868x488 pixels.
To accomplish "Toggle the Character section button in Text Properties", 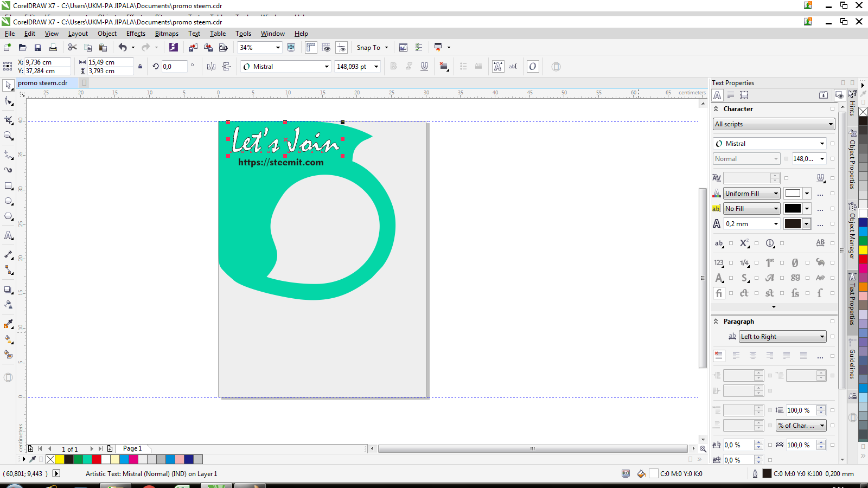I will click(717, 95).
